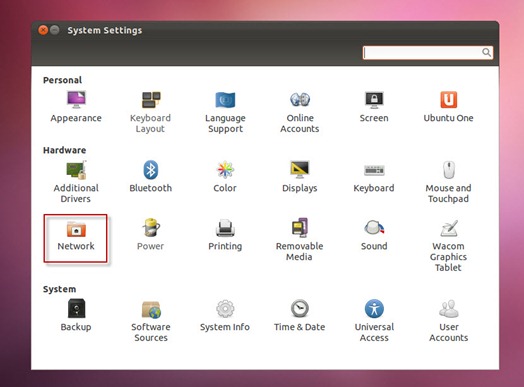524x387 pixels.
Task: Open the Power battery icon
Action: pos(151,228)
